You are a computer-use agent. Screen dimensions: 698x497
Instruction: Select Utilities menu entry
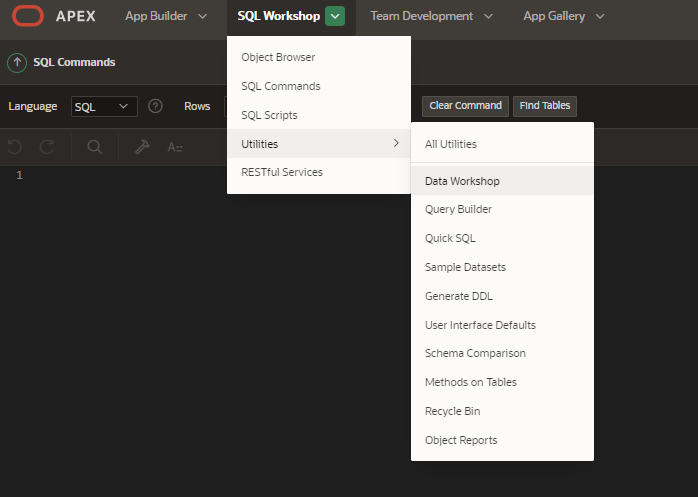319,143
